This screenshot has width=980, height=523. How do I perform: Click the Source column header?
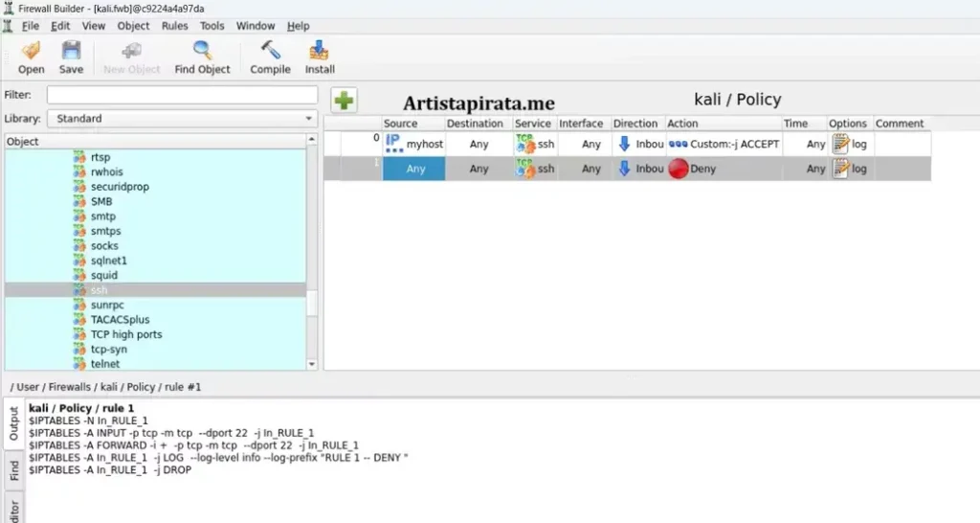click(x=413, y=124)
